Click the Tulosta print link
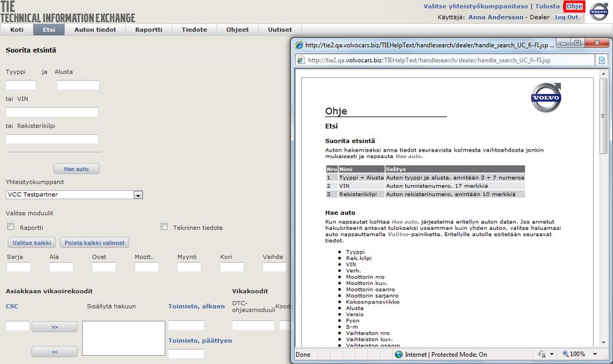613x364 pixels. tap(547, 6)
